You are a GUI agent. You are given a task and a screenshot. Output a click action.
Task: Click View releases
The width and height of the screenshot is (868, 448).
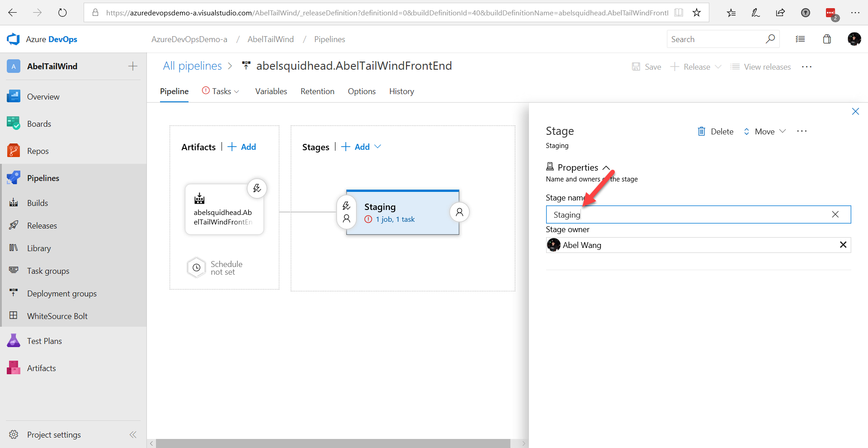click(x=761, y=67)
